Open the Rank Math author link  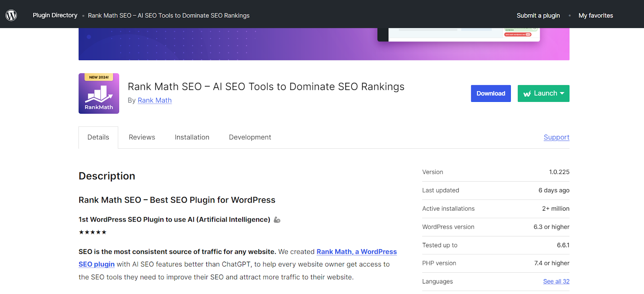pyautogui.click(x=155, y=100)
